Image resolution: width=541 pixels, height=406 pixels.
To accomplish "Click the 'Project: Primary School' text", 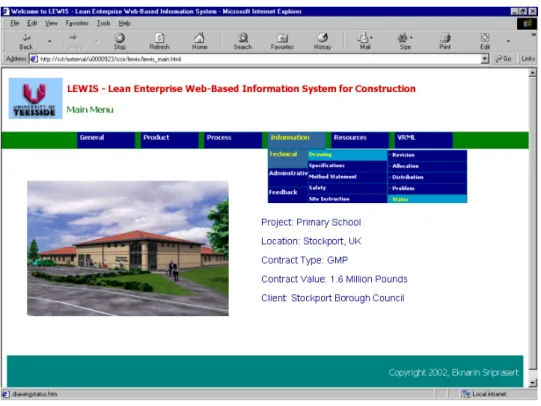I will 311,222.
